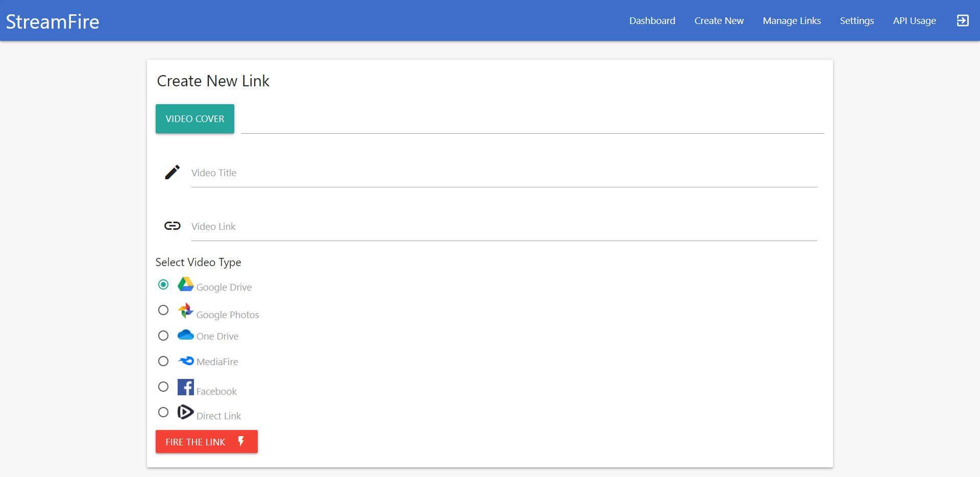
Task: Click the logout icon in the navbar
Action: click(x=962, y=20)
